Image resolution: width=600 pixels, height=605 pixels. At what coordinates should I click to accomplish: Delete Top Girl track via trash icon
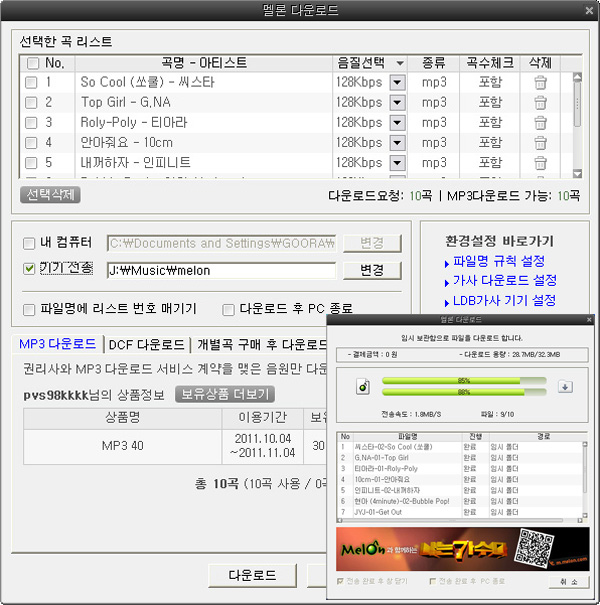[x=540, y=102]
